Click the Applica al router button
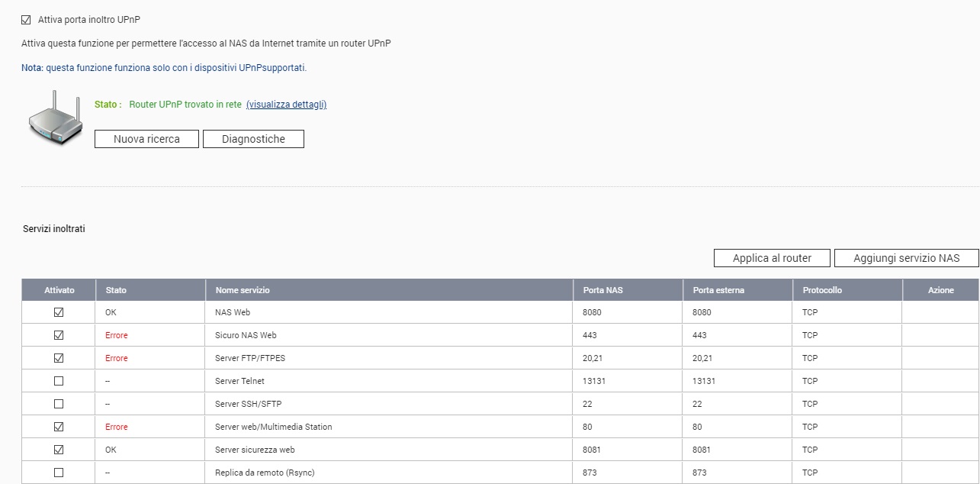980x484 pixels. (772, 258)
